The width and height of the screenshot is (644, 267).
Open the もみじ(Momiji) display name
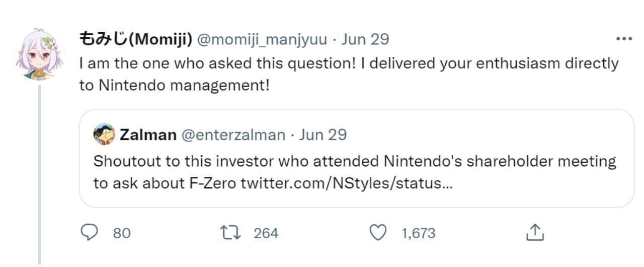click(135, 39)
